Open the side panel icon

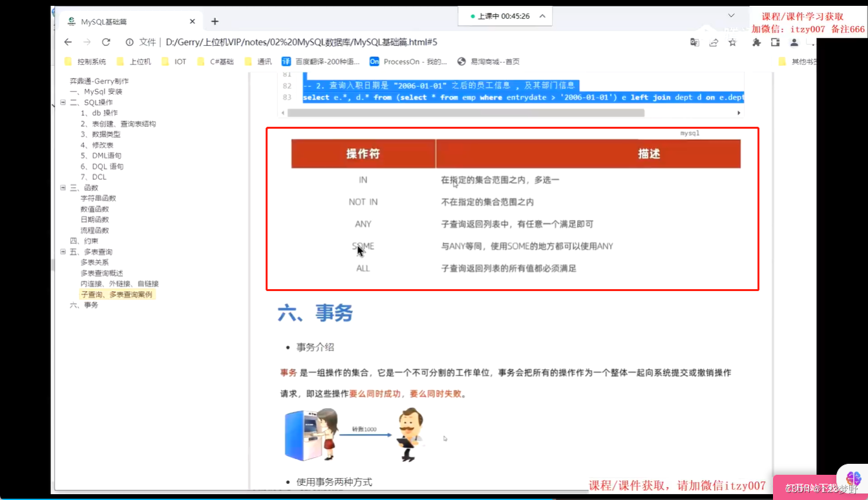pos(775,41)
